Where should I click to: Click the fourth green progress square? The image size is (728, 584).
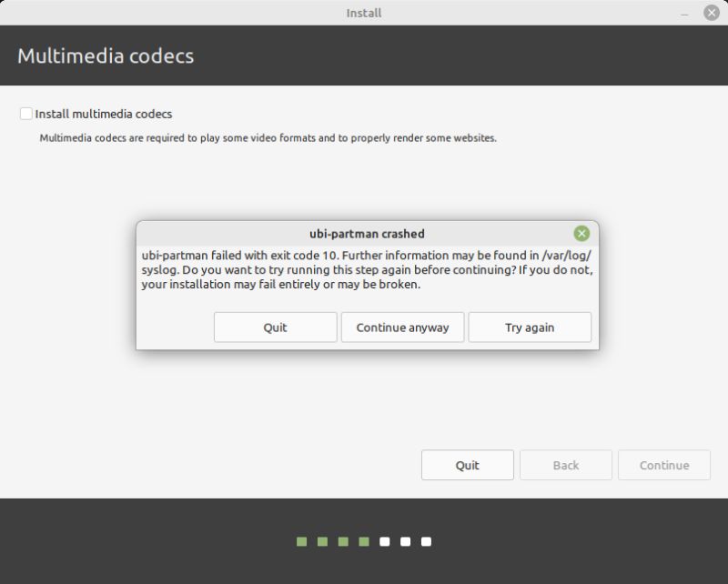point(364,541)
